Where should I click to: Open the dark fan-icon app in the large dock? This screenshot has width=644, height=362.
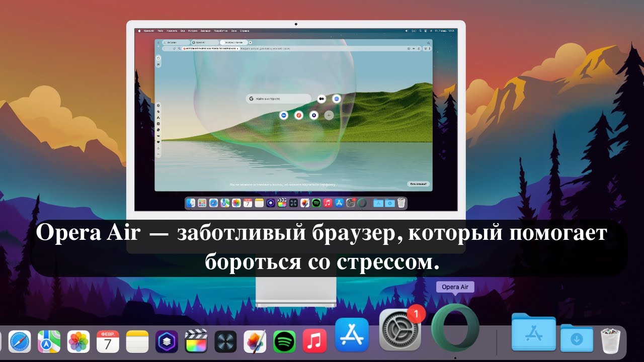pos(226,342)
